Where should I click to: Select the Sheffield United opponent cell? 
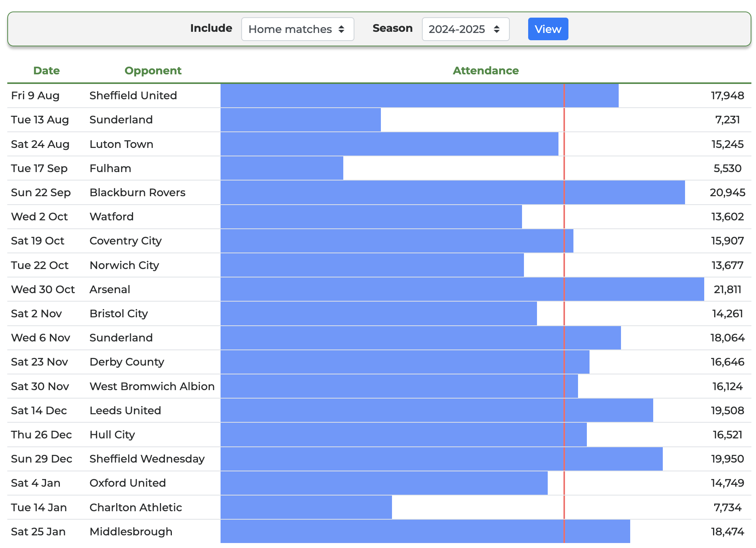(133, 95)
